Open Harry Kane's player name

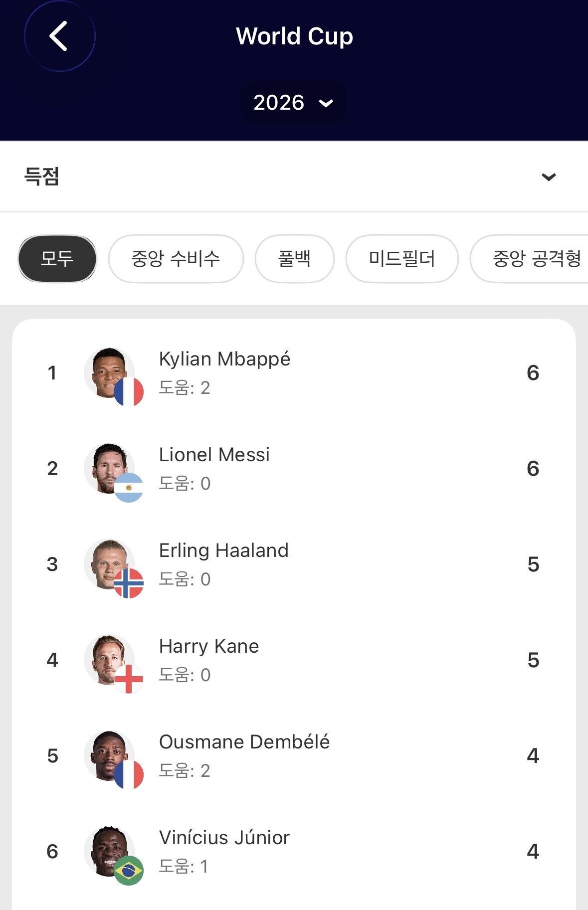[x=209, y=646]
